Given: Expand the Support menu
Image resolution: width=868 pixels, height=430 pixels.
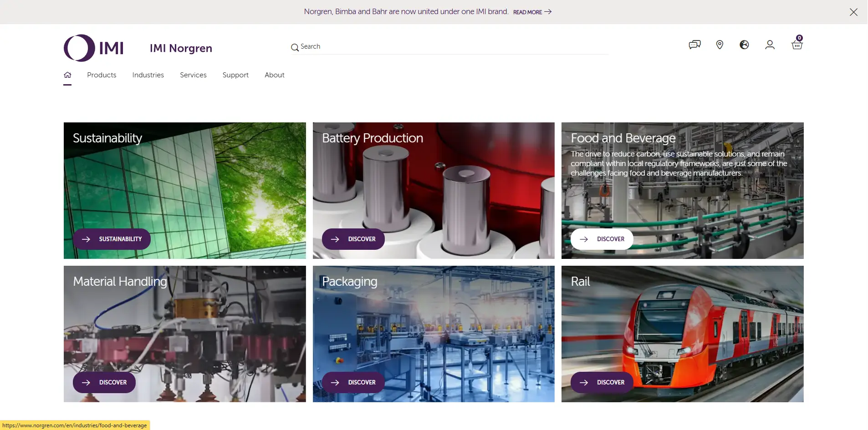Looking at the screenshot, I should tap(235, 75).
